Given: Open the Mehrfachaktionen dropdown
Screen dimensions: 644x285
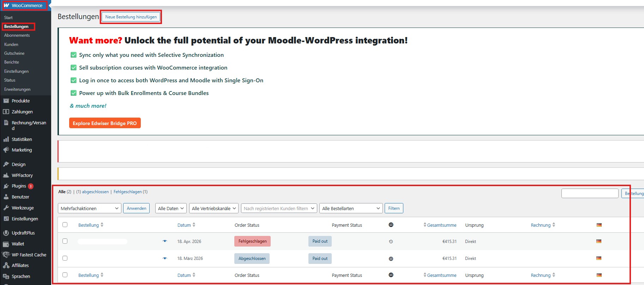Looking at the screenshot, I should coord(90,208).
